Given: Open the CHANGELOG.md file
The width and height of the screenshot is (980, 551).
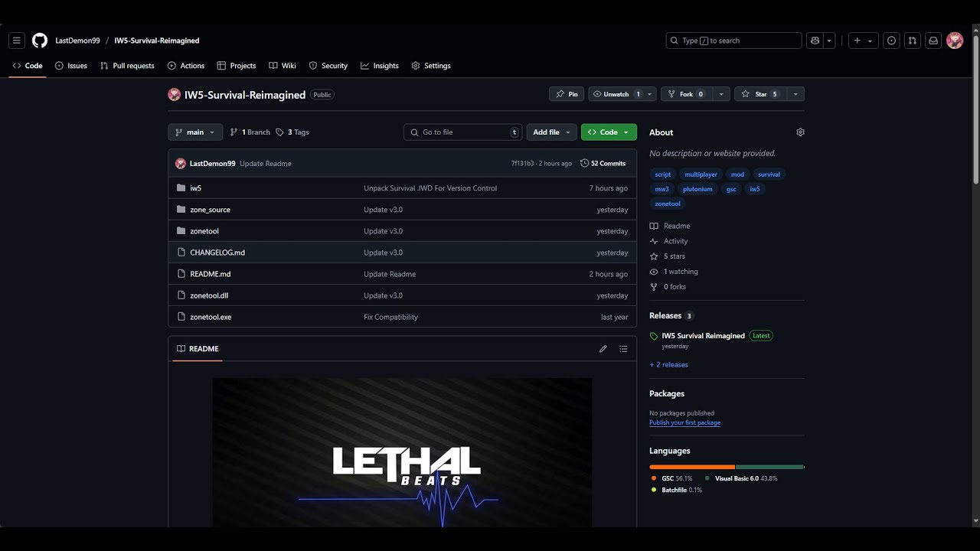Looking at the screenshot, I should click(x=217, y=253).
